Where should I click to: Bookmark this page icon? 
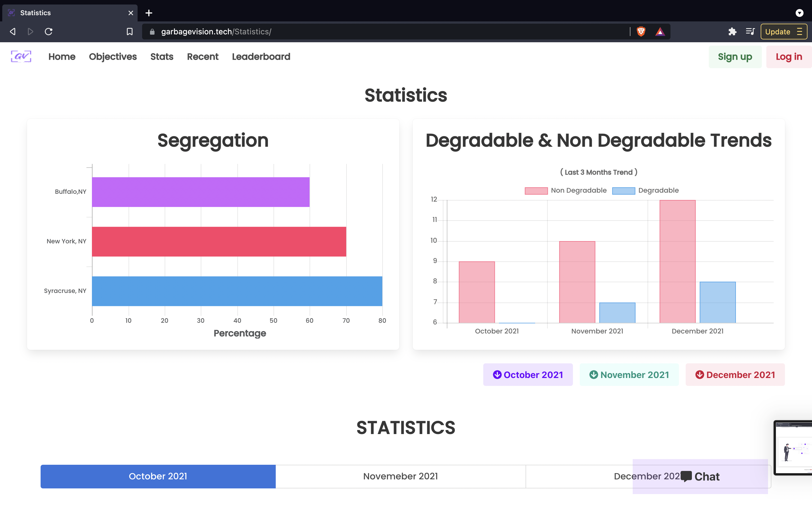129,32
